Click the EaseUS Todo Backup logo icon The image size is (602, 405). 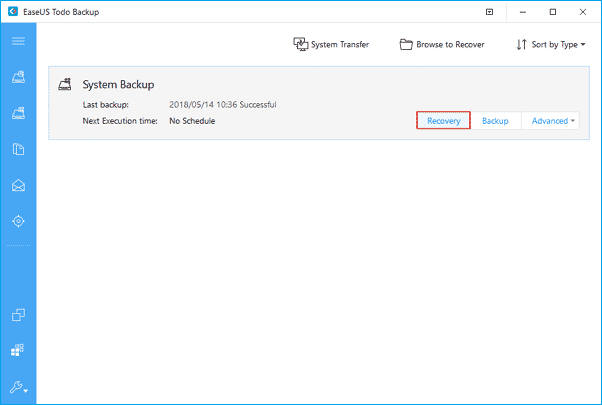[x=13, y=12]
